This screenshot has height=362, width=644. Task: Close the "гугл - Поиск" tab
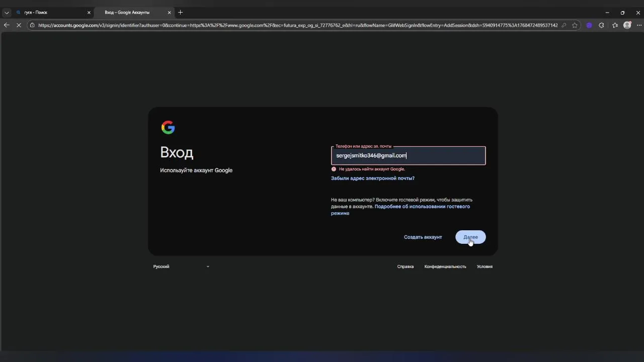tap(89, 13)
